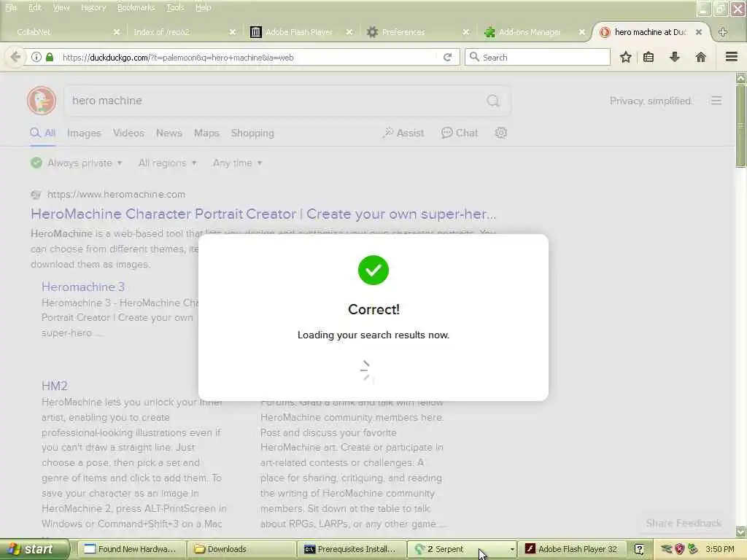This screenshot has height=560, width=747.
Task: Select the News results tab
Action: coord(169,133)
